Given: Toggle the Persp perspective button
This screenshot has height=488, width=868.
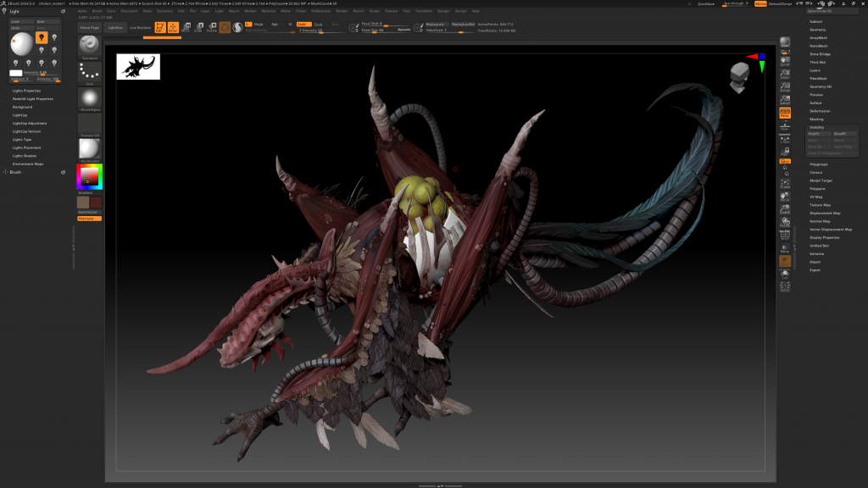Looking at the screenshot, I should [x=785, y=113].
